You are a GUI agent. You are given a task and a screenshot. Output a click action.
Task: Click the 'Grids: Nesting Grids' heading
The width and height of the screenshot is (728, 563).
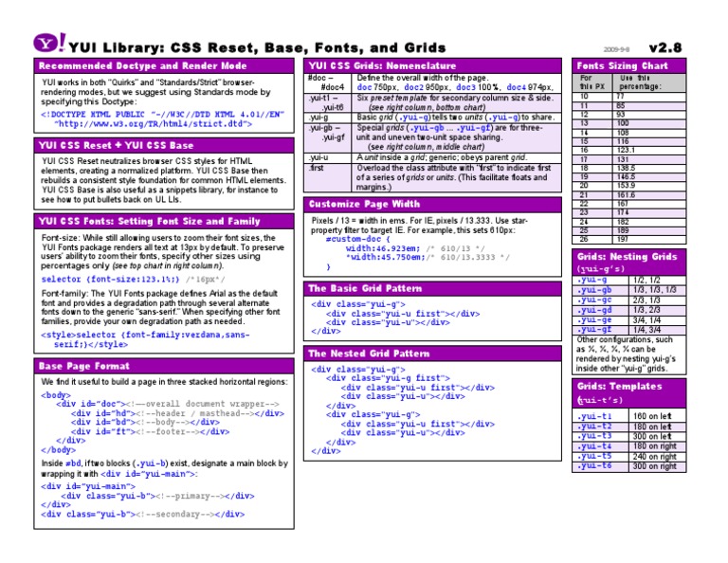627,256
